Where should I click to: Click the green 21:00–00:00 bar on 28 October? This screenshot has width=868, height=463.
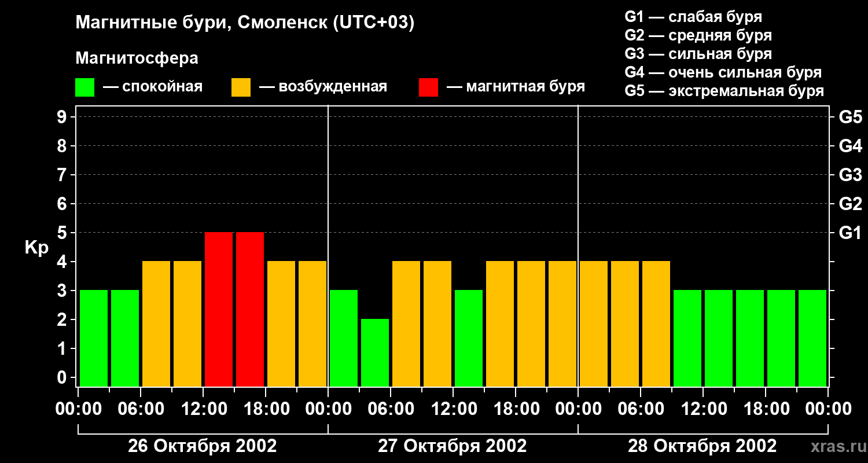pos(812,338)
